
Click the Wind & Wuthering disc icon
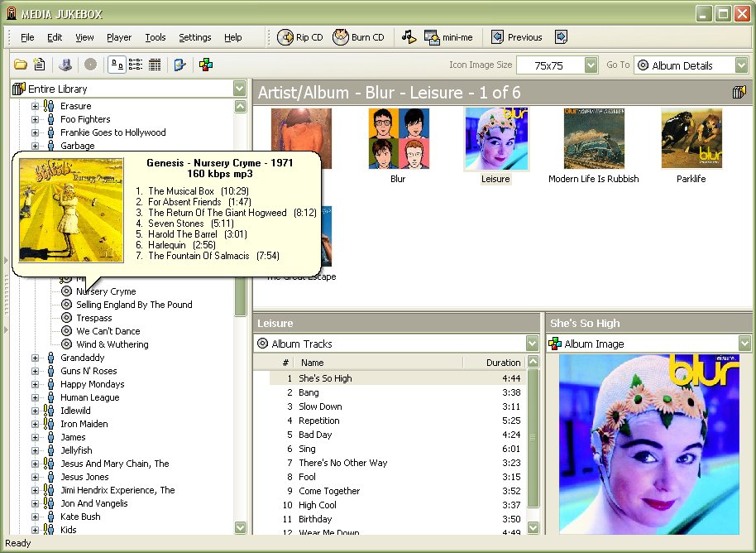pyautogui.click(x=66, y=344)
